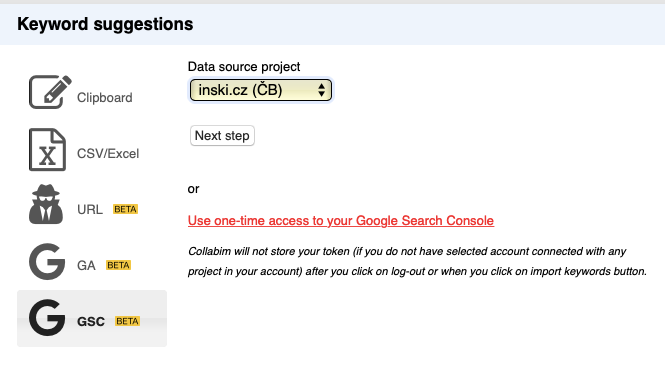Open one-time Google Search Console access link
This screenshot has height=381, width=665.
tap(341, 221)
